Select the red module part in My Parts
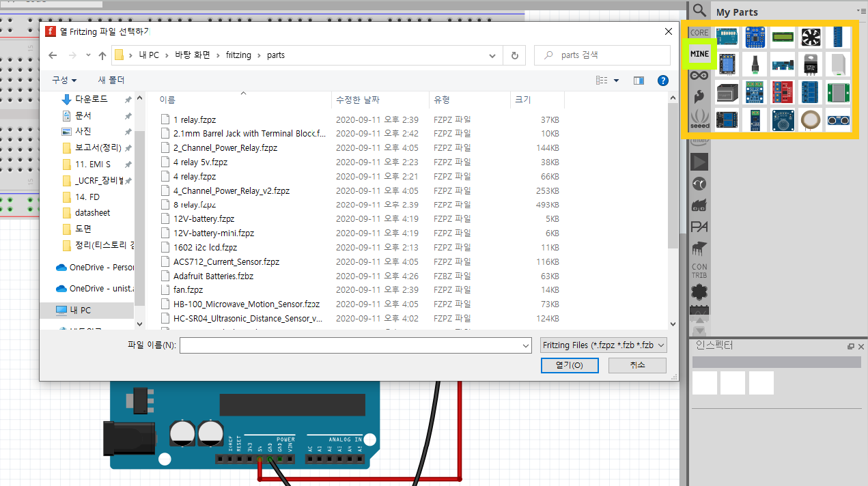The width and height of the screenshot is (868, 486). tap(783, 92)
